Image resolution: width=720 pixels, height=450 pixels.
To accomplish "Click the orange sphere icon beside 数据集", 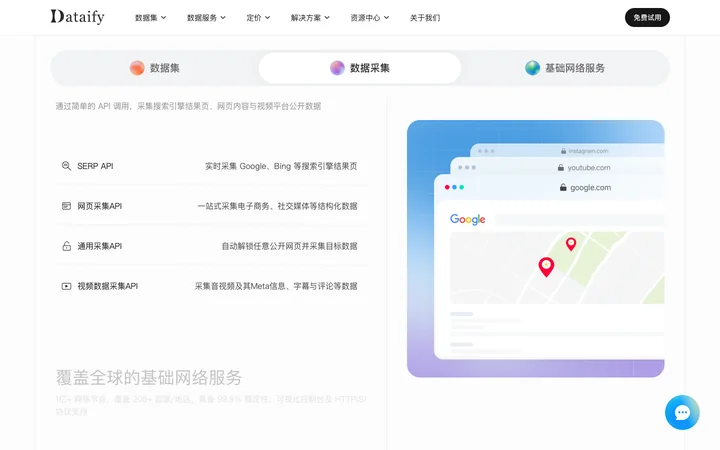I will tap(137, 68).
